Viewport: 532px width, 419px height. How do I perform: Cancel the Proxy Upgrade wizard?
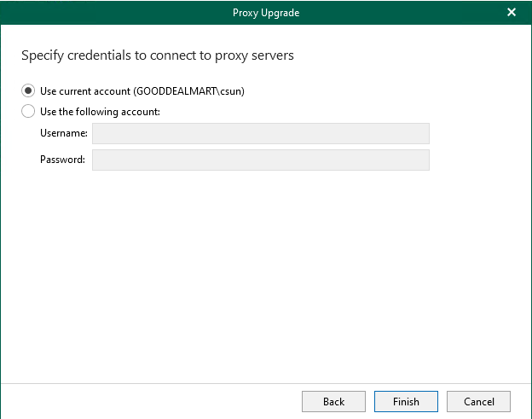tap(478, 401)
